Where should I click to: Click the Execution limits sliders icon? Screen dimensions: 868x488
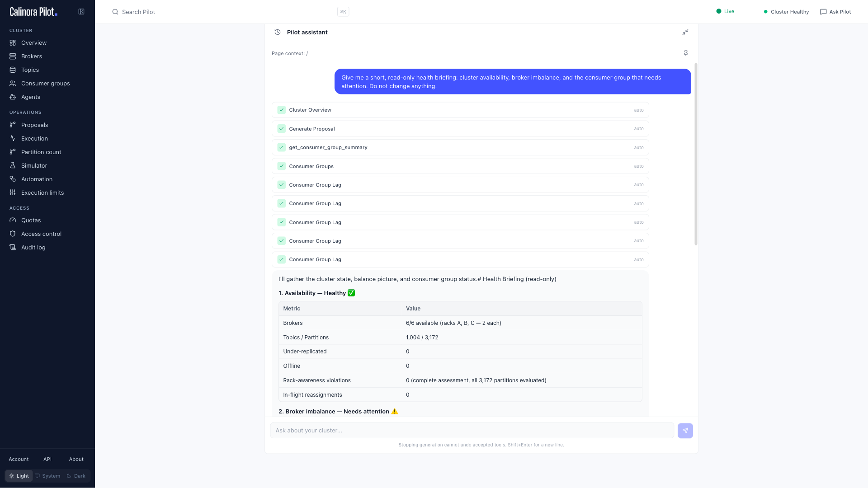click(x=13, y=192)
